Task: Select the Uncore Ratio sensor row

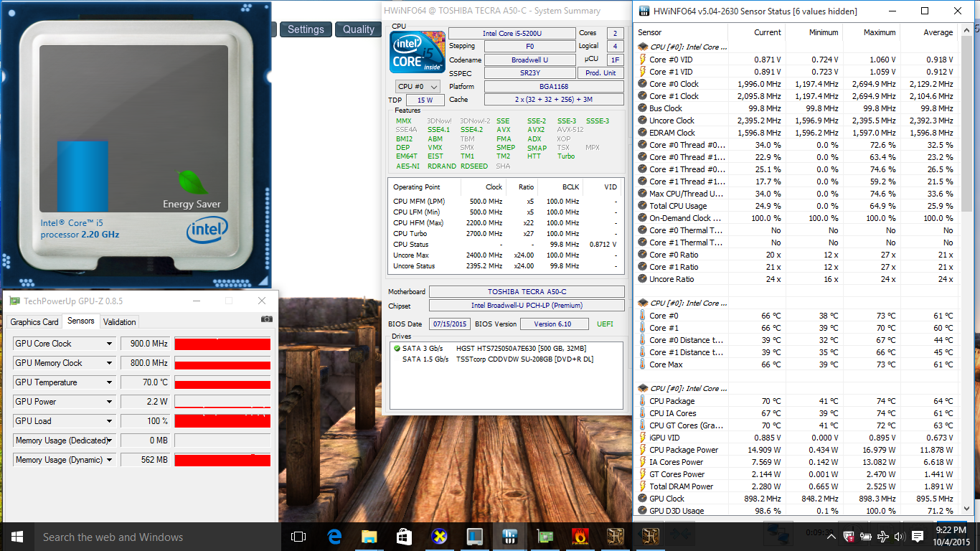Action: [798, 279]
